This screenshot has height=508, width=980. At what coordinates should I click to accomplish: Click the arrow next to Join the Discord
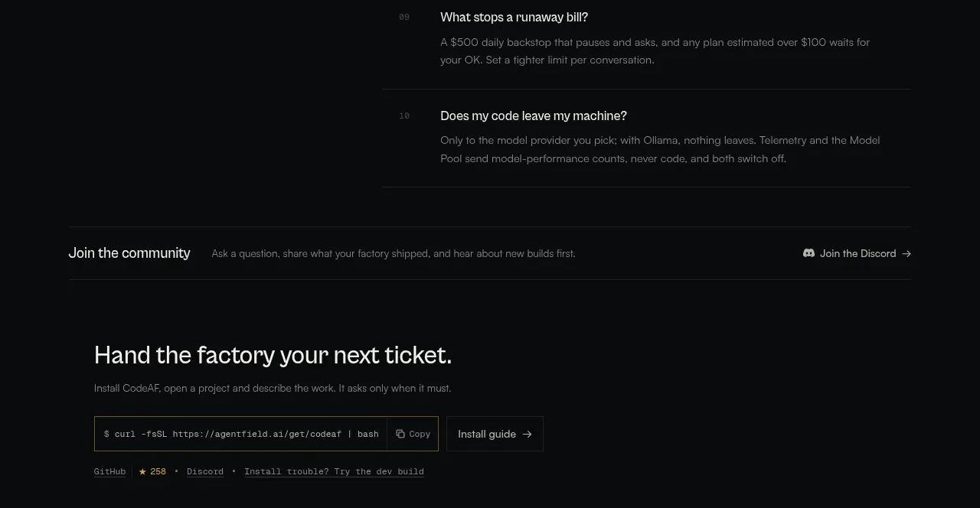click(906, 254)
